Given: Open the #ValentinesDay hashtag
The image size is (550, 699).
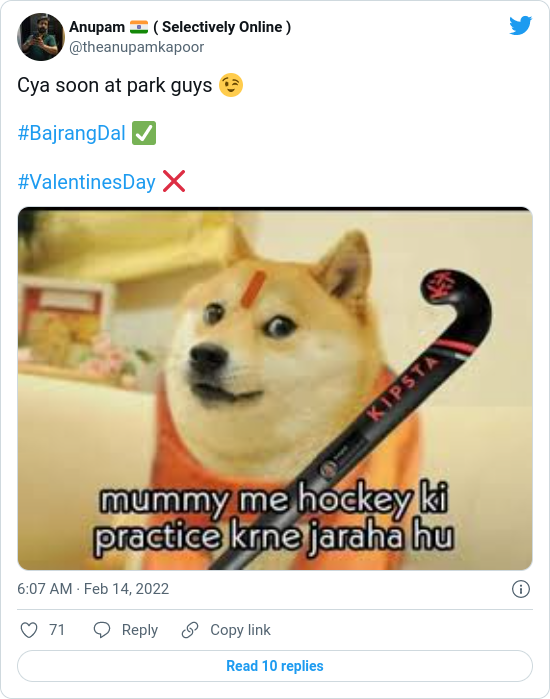Looking at the screenshot, I should pos(86,182).
